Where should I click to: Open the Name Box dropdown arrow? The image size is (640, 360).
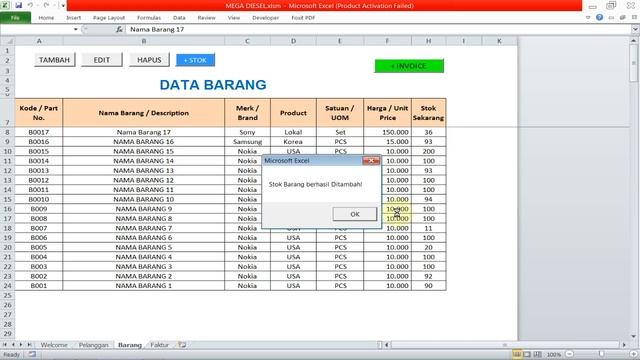click(x=76, y=29)
